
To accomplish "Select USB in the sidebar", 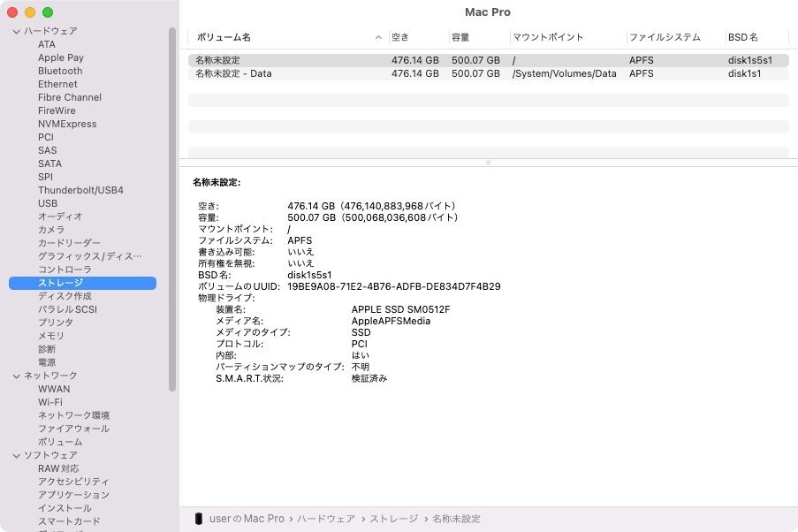I will tap(47, 203).
